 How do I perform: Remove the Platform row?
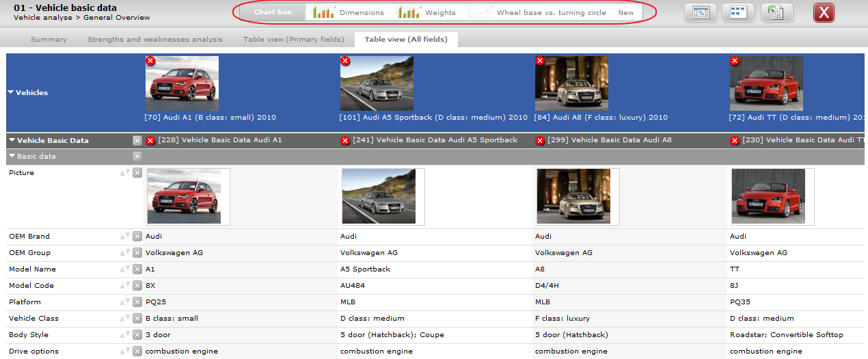137,302
